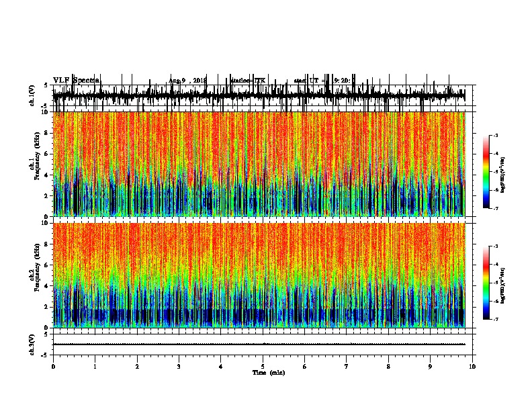Click the x-axis tick label "9"

pos(430,367)
